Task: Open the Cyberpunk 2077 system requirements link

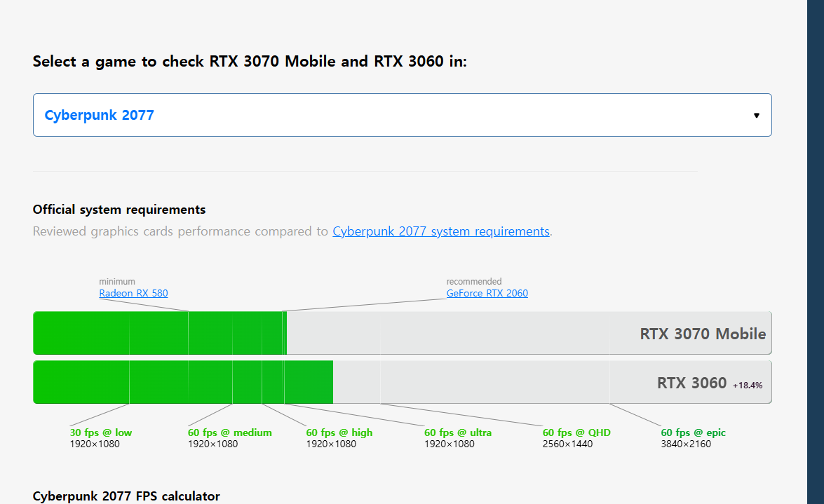Action: (441, 231)
